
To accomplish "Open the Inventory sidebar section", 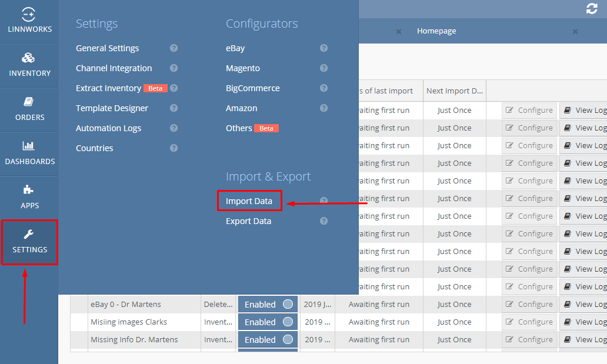I will point(29,65).
